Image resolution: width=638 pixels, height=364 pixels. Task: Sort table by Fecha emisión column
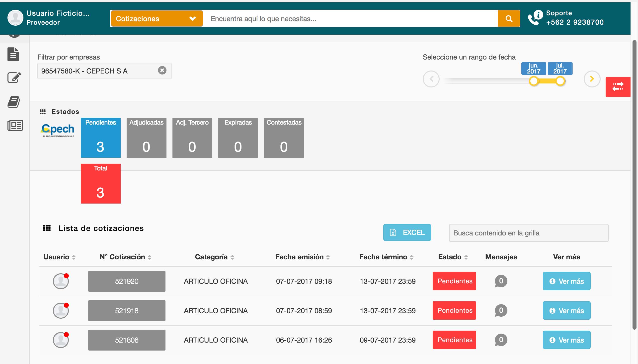(x=303, y=257)
